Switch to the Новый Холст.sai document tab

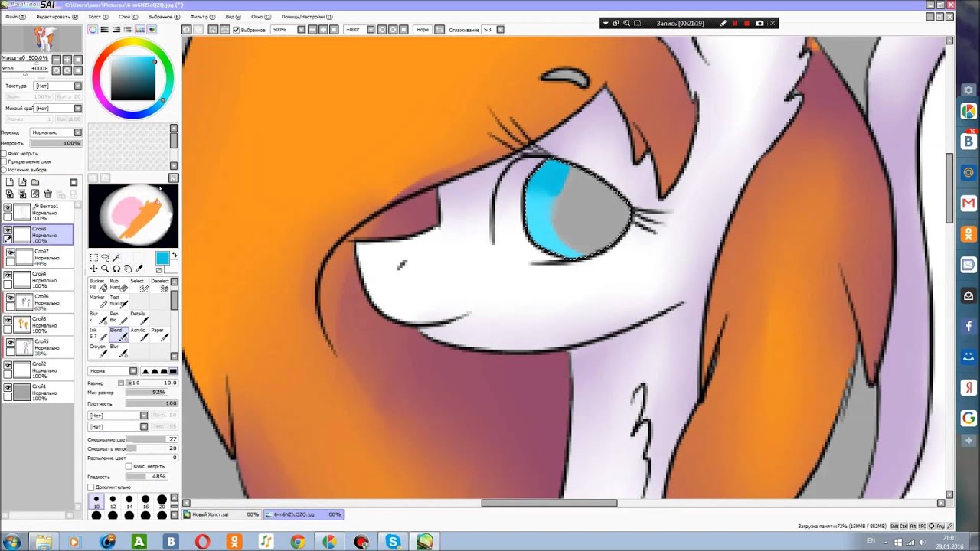pyautogui.click(x=222, y=514)
